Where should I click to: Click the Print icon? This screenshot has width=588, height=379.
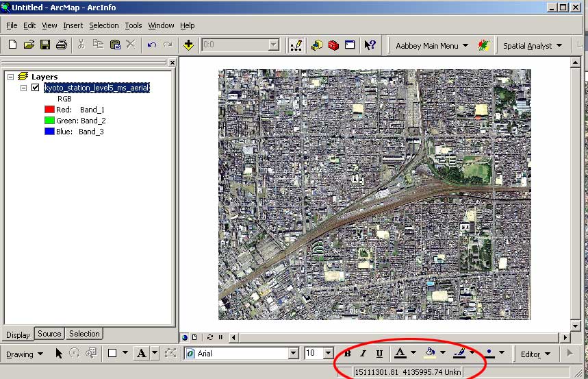[x=61, y=45]
